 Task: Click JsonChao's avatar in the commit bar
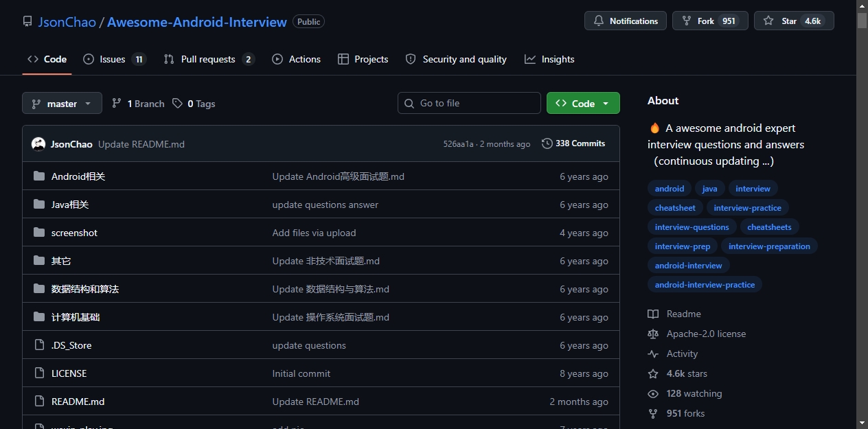pos(38,144)
